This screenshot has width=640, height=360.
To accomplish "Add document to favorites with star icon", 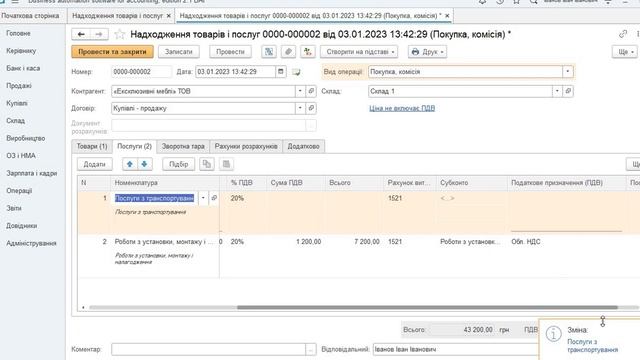I will click(x=119, y=34).
